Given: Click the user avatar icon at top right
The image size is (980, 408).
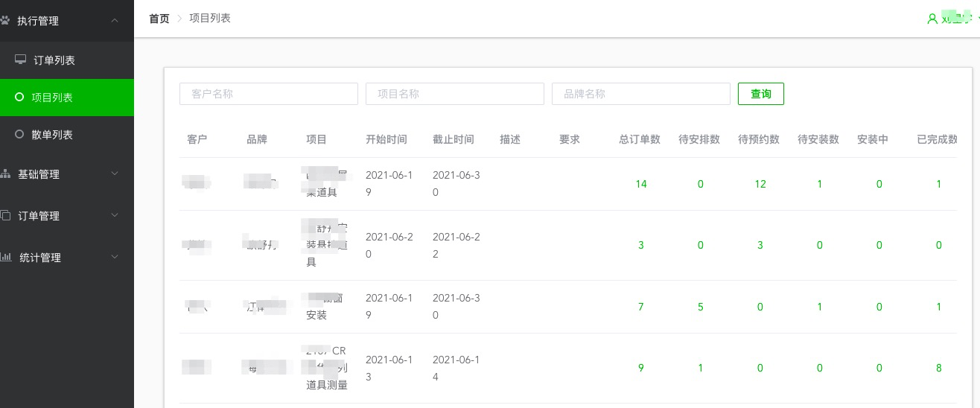Looking at the screenshot, I should [x=932, y=19].
